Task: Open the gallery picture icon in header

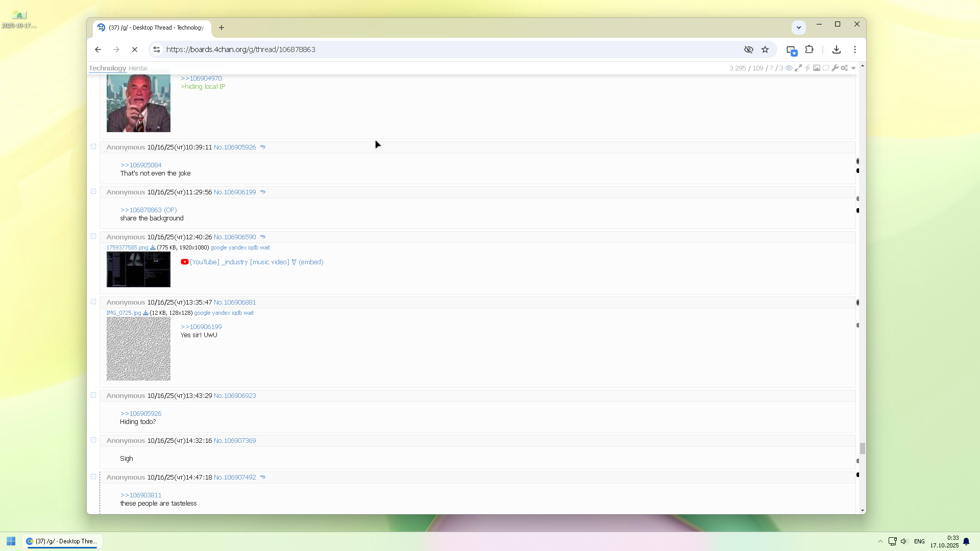Action: click(817, 68)
